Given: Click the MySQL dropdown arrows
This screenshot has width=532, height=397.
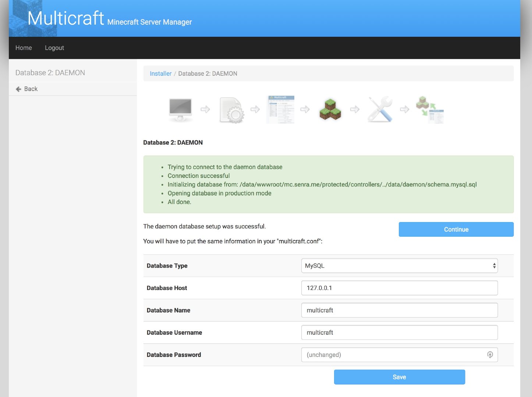Looking at the screenshot, I should [494, 266].
